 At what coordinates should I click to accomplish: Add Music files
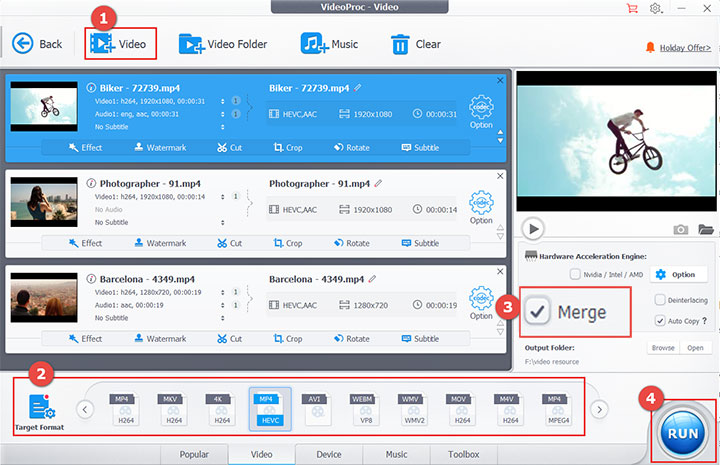click(329, 44)
